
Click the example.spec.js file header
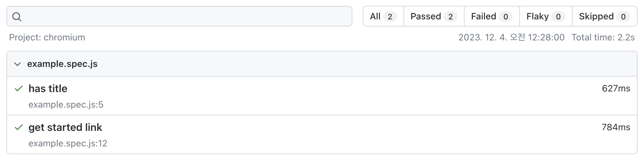click(x=62, y=64)
